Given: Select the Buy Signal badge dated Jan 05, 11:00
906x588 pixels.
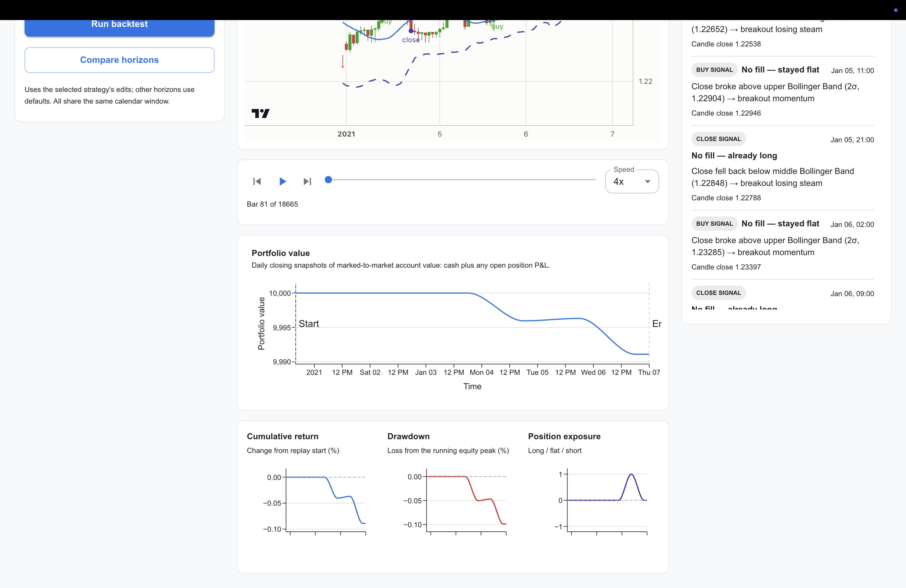Looking at the screenshot, I should point(714,69).
